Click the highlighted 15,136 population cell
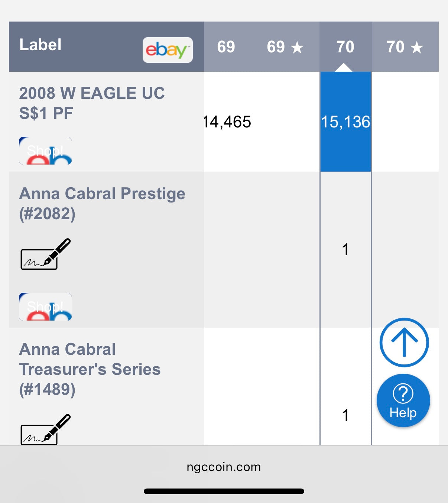The height and width of the screenshot is (503, 448). point(345,122)
